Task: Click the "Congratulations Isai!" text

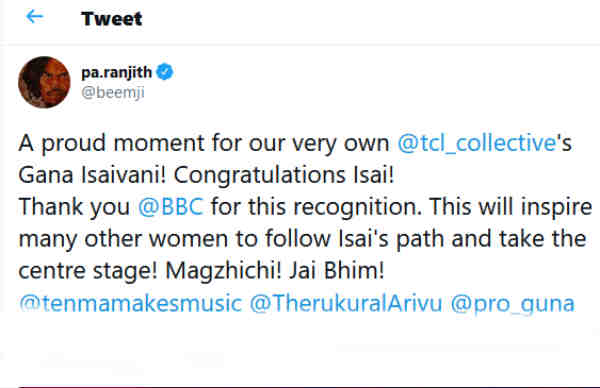Action: 284,176
